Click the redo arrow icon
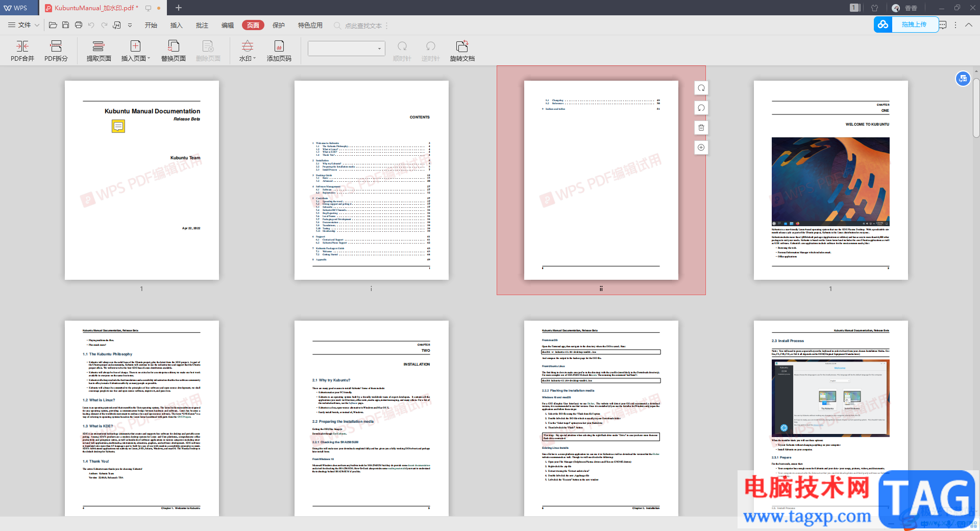This screenshot has height=531, width=980. pos(104,25)
